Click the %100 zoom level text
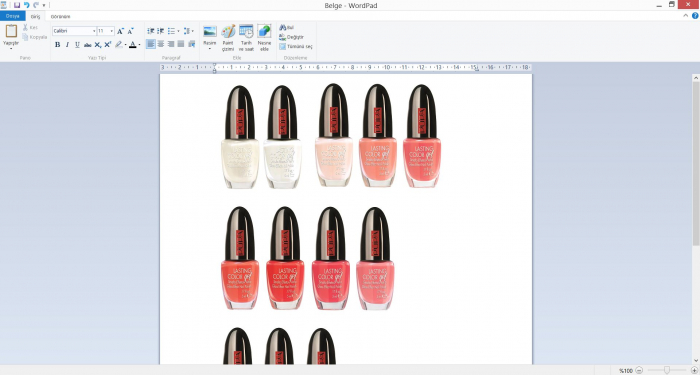The image size is (700, 375). [626, 371]
